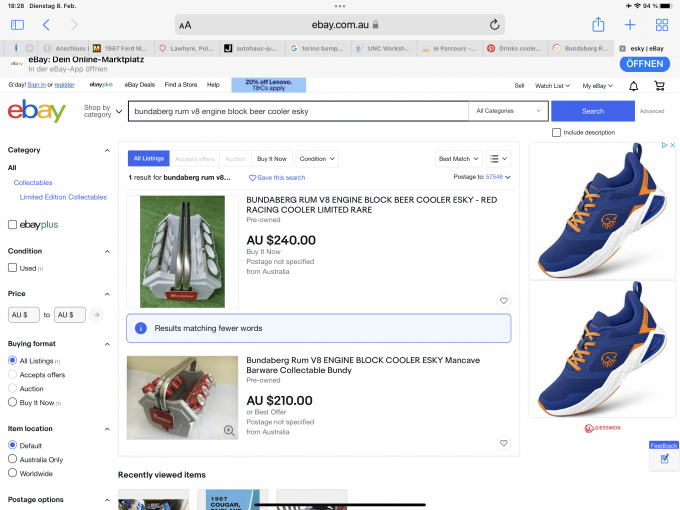
Task: Switch to the 1967 Ford M... browser tab
Action: [x=121, y=49]
